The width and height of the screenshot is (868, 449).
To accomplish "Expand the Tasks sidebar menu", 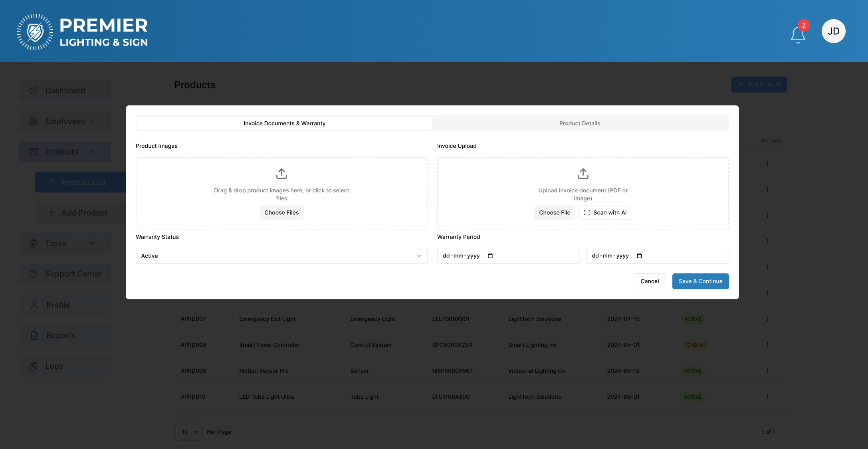I will point(65,243).
